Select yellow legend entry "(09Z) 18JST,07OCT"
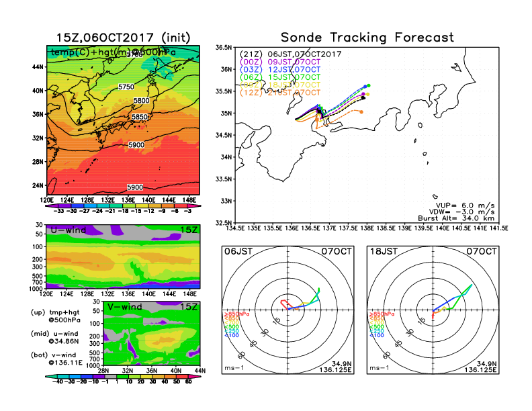532x411 pixels. click(280, 85)
